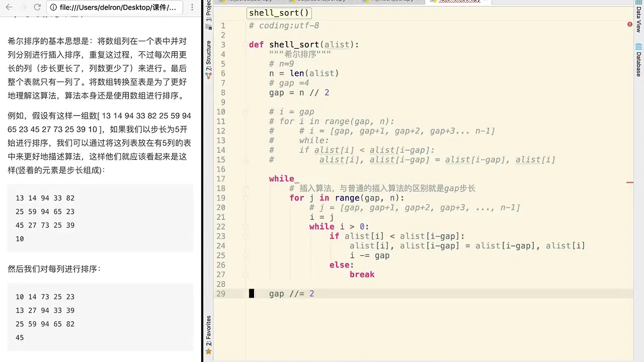Open the Database side panel

[x=639, y=61]
